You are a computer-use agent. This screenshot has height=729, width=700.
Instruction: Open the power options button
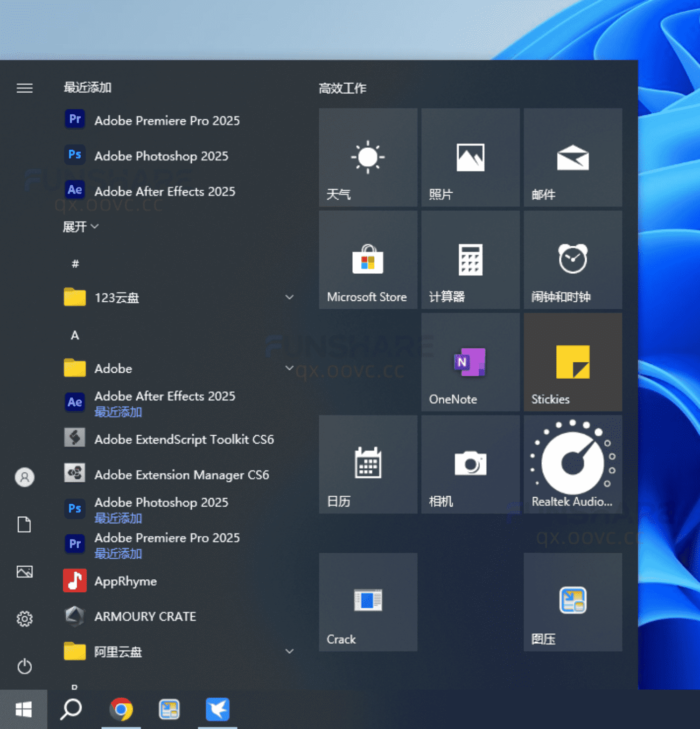pos(24,667)
